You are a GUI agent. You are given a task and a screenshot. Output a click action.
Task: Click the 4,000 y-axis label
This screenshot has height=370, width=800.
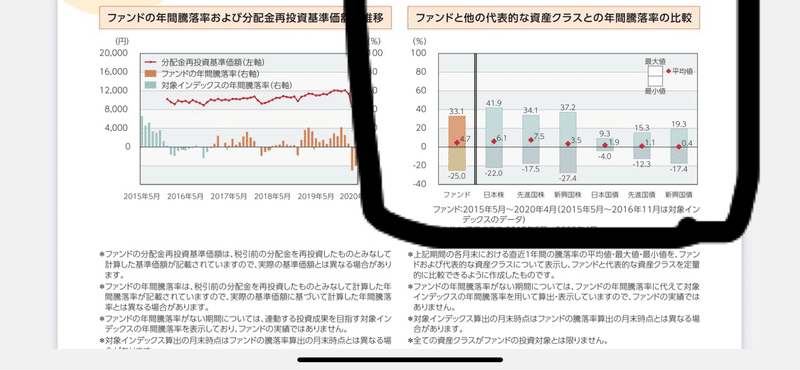[117, 128]
